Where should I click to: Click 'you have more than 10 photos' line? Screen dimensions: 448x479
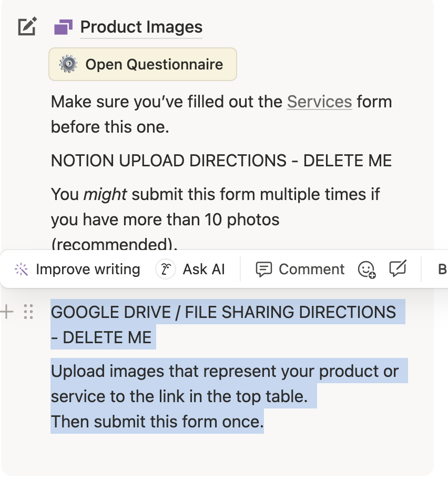coord(165,219)
